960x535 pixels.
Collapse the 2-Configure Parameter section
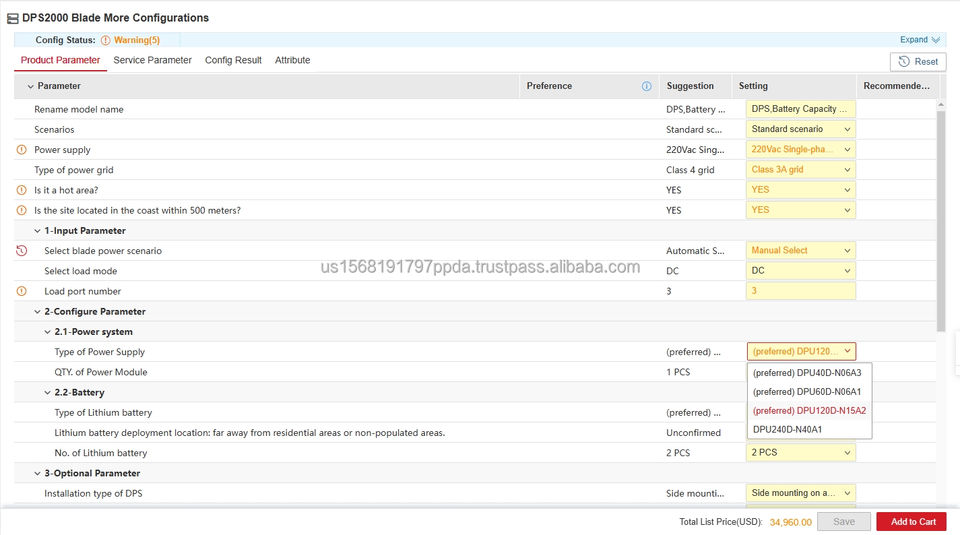(x=37, y=312)
